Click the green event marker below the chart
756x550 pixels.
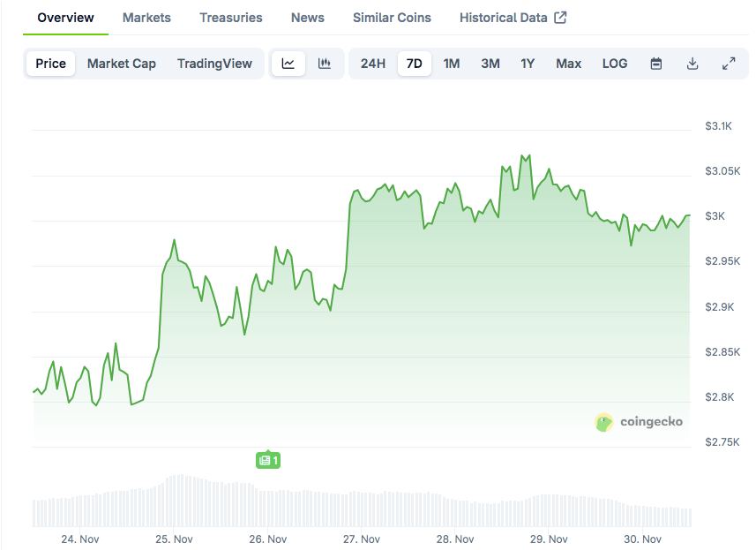click(x=268, y=460)
